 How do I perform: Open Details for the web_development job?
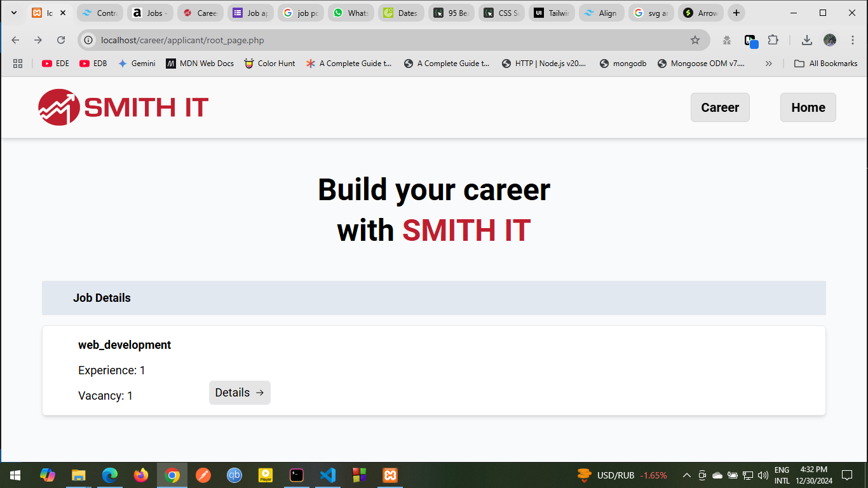click(240, 393)
